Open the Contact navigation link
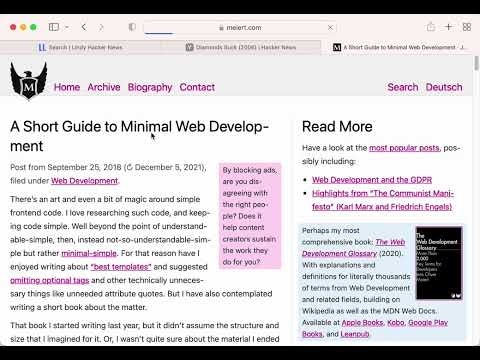Screen dimensions: 480x360 [197, 87]
